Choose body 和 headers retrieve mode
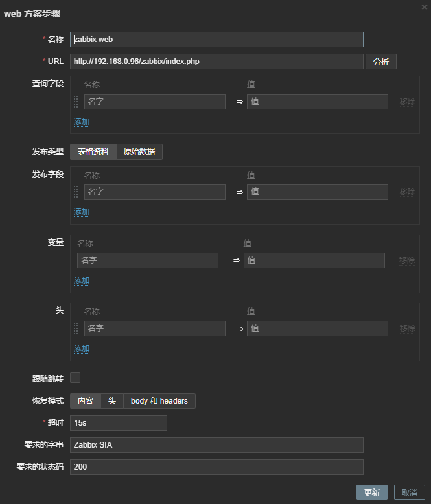 159,401
